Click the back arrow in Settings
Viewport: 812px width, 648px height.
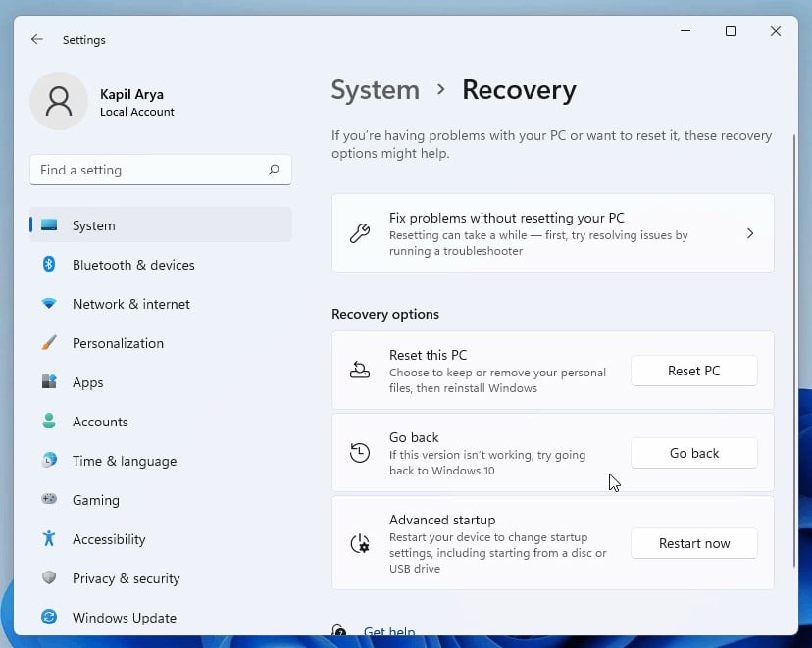(36, 39)
